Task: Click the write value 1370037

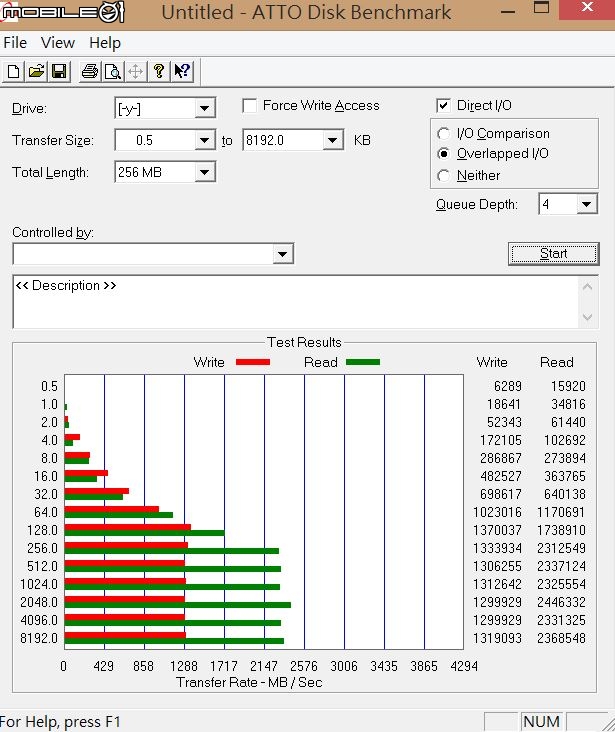Action: coord(497,530)
